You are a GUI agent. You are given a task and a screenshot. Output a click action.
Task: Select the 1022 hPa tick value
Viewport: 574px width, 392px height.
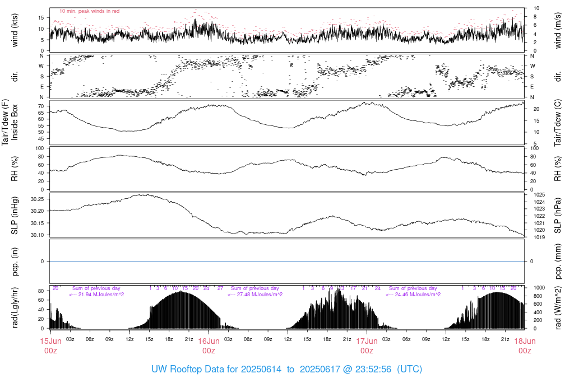coord(539,216)
